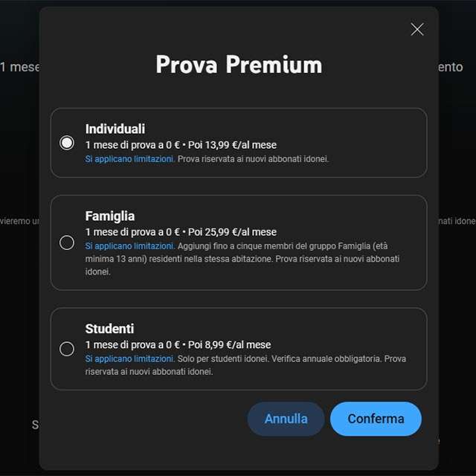
Task: Click the Famiglia plan title
Action: click(110, 216)
